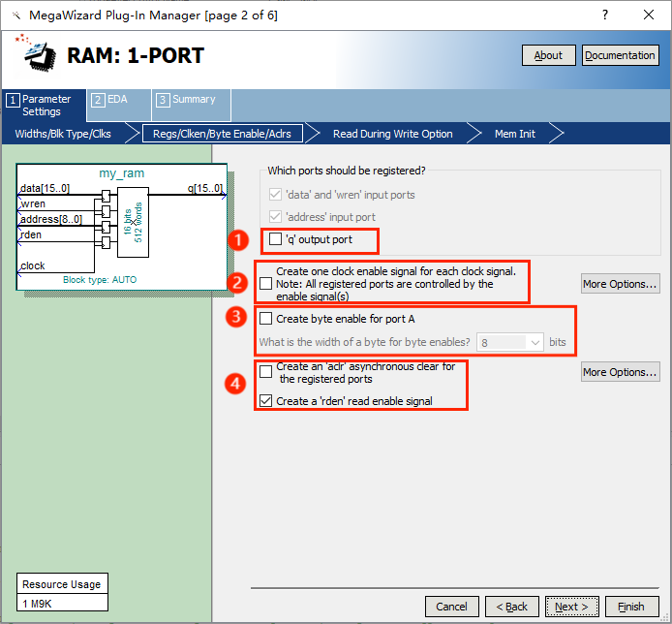Click the my_ram block diagram title
This screenshot has width=672, height=624.
coord(122,173)
